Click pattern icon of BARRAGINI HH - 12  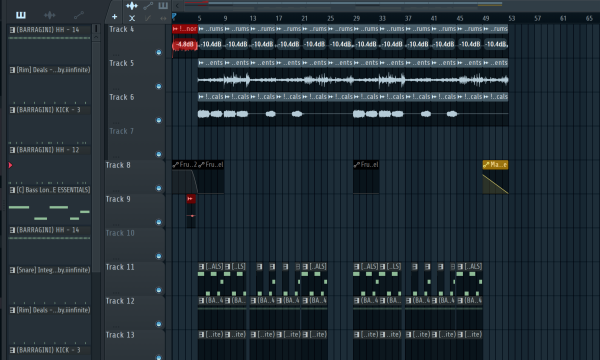(x=13, y=150)
